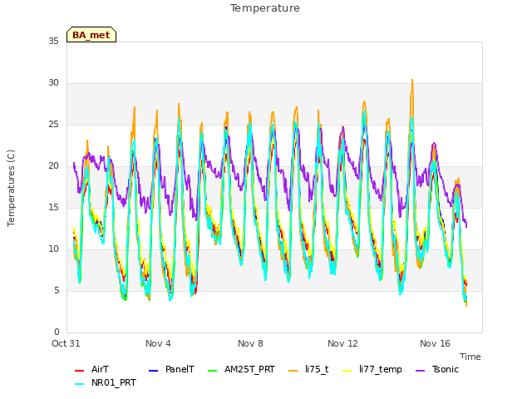This screenshot has height=399, width=532.
Task: Click the BA_met site label badge
Action: [91, 35]
